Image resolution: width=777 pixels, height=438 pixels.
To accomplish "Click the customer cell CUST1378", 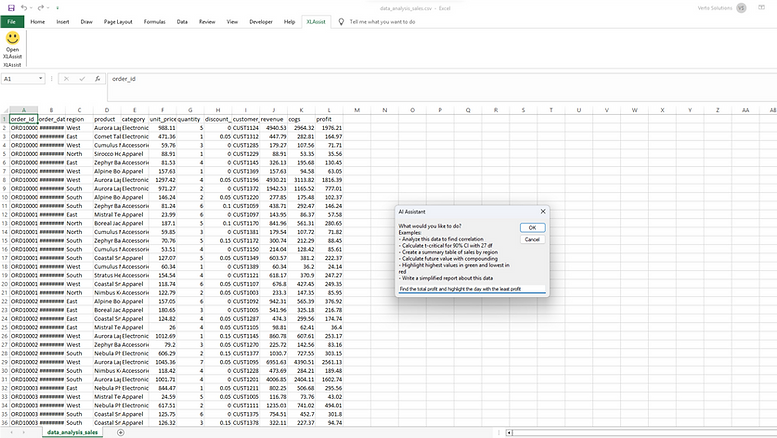I will click(x=246, y=423).
